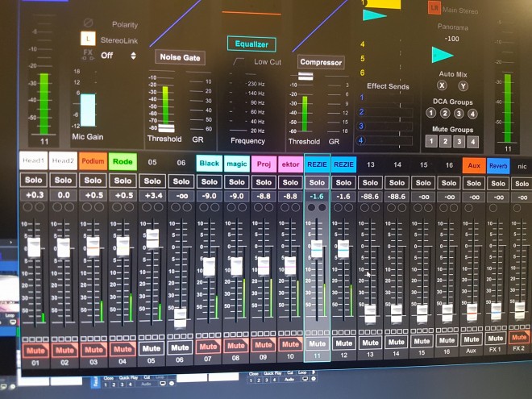Select the orange Aux channel label
Viewport: 532px width, 399px height.
474,165
